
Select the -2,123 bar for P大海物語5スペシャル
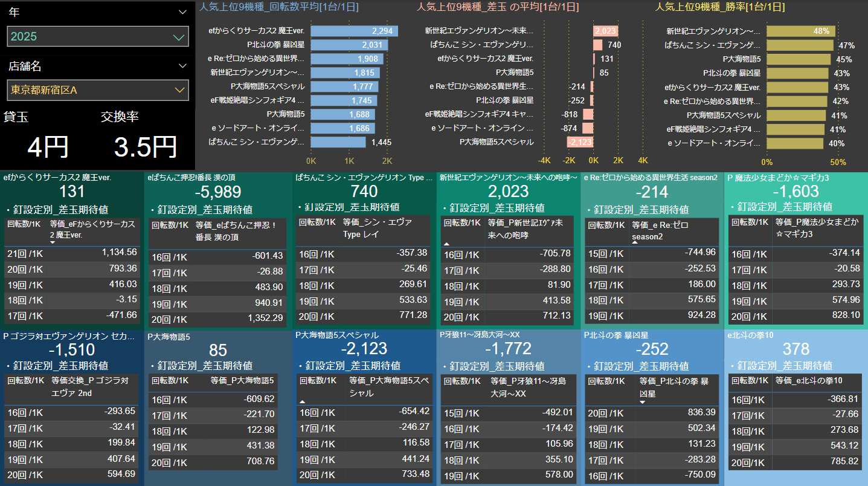coord(580,142)
